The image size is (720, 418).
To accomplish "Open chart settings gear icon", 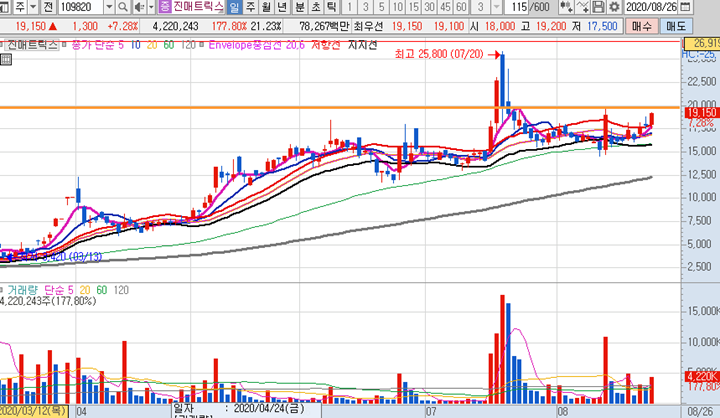I will click(x=614, y=7).
